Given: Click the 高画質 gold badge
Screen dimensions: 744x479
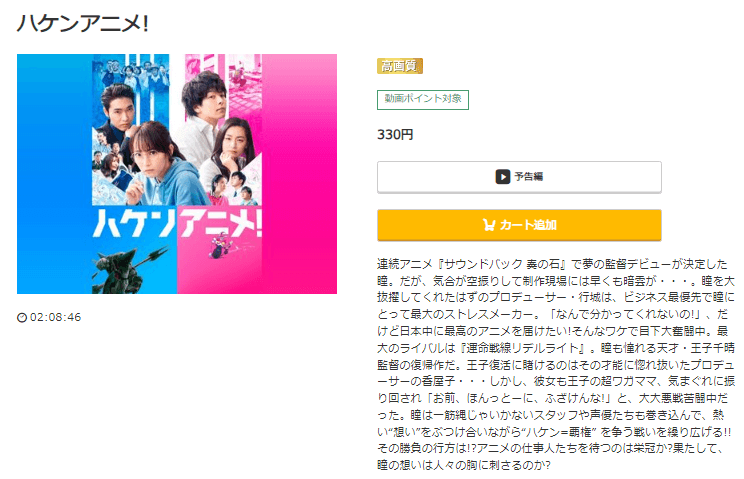Looking at the screenshot, I should coord(400,66).
